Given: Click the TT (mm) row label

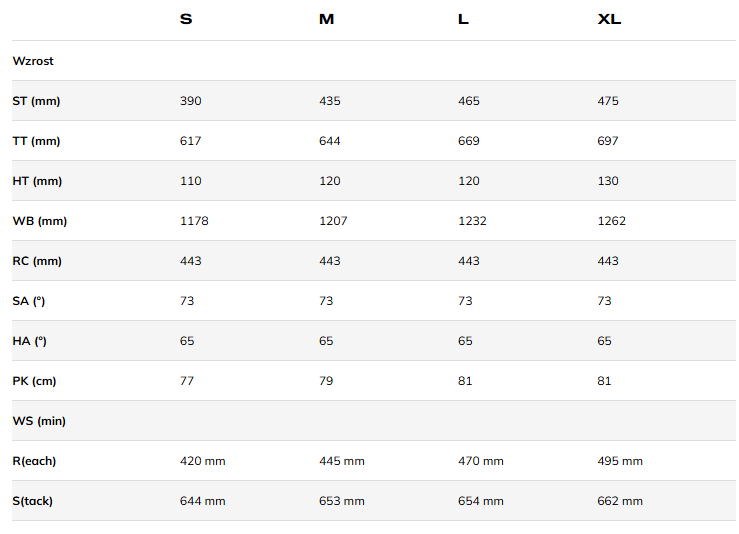Looking at the screenshot, I should pos(36,141).
